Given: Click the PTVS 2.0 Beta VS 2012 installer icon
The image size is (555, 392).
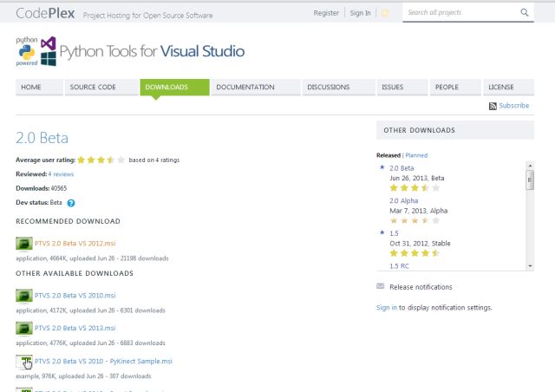Looking at the screenshot, I should click(x=24, y=245).
